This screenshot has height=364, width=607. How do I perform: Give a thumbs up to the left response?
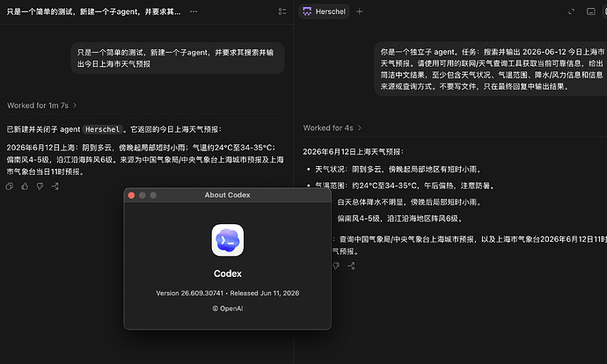(25, 186)
